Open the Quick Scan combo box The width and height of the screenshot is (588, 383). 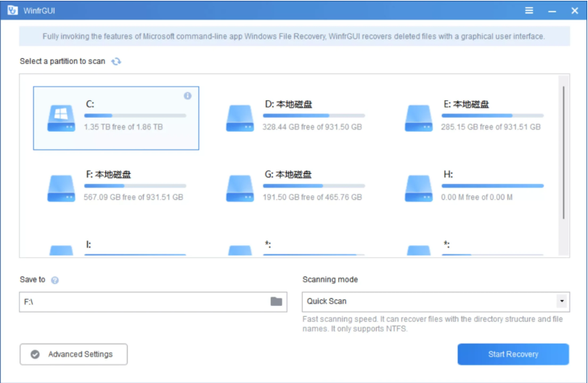[x=436, y=302]
